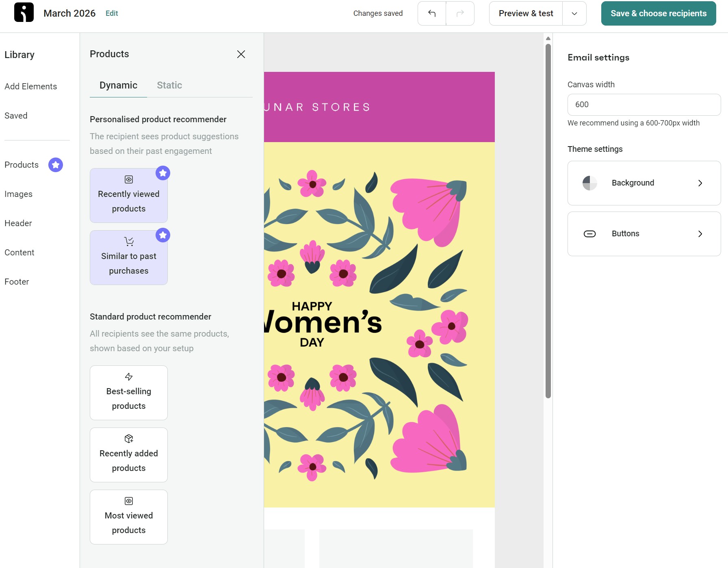Switch to the Dynamic tab
The height and width of the screenshot is (568, 728).
click(118, 85)
